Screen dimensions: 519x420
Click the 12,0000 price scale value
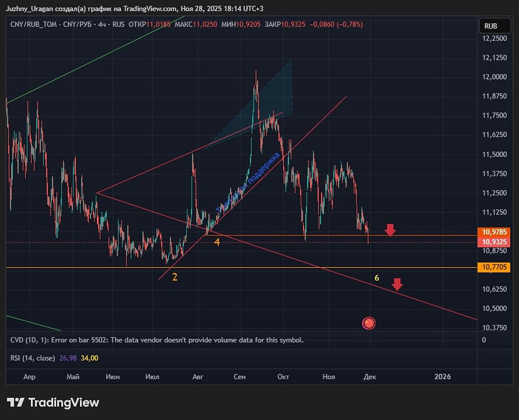[x=494, y=77]
